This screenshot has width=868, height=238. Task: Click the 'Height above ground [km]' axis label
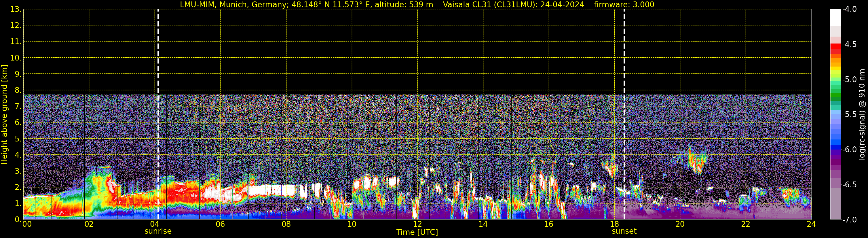(4, 115)
